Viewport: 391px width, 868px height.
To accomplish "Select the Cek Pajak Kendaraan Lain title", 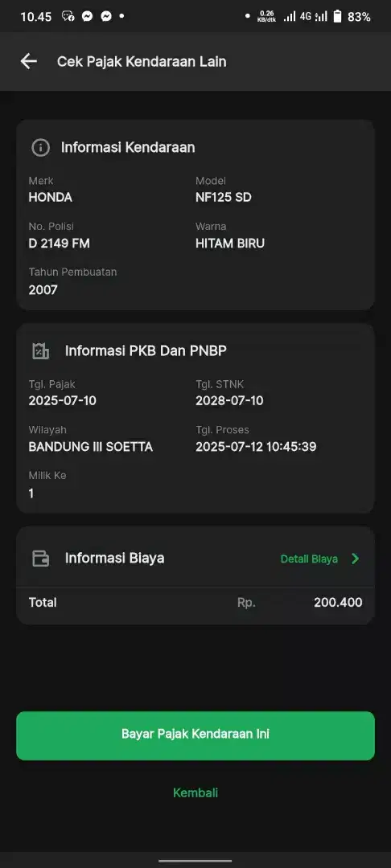I will point(142,61).
